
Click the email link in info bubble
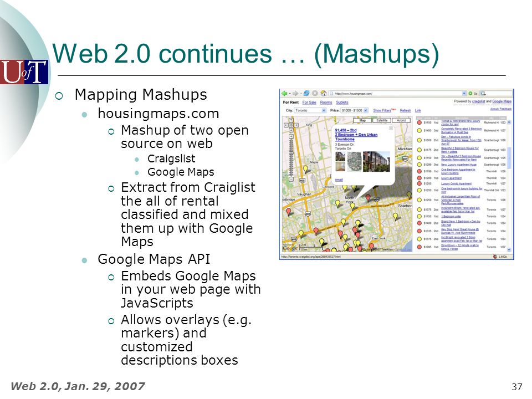[339, 180]
